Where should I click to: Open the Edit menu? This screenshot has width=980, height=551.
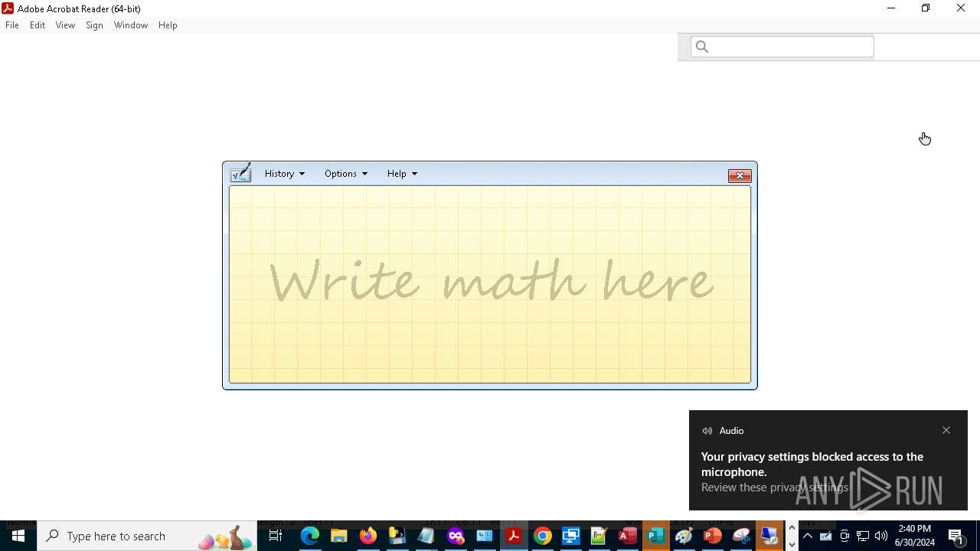point(38,25)
